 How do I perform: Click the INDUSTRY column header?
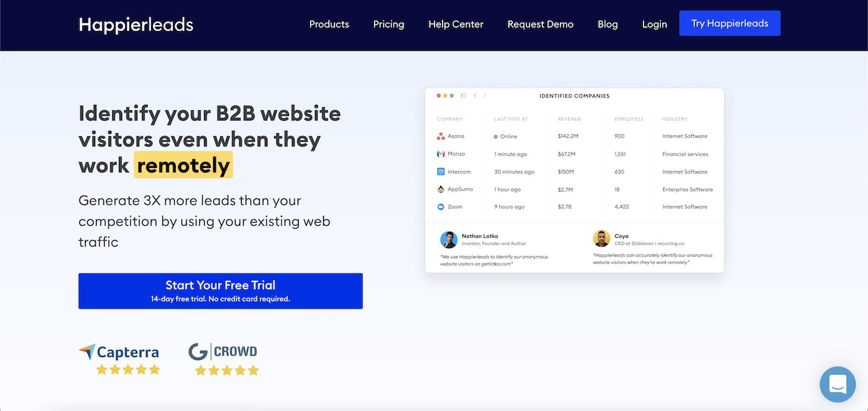pos(675,119)
